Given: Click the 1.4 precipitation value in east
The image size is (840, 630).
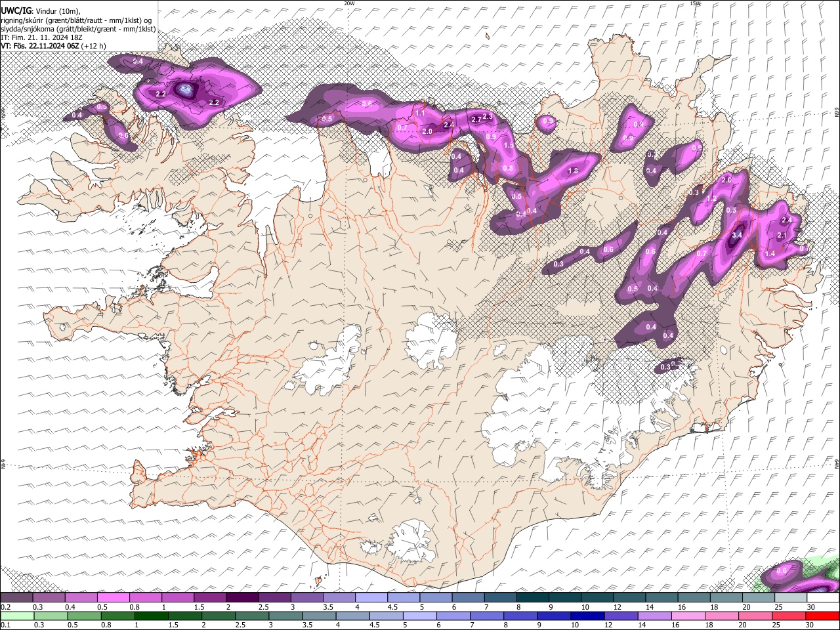Looking at the screenshot, I should pyautogui.click(x=770, y=253).
